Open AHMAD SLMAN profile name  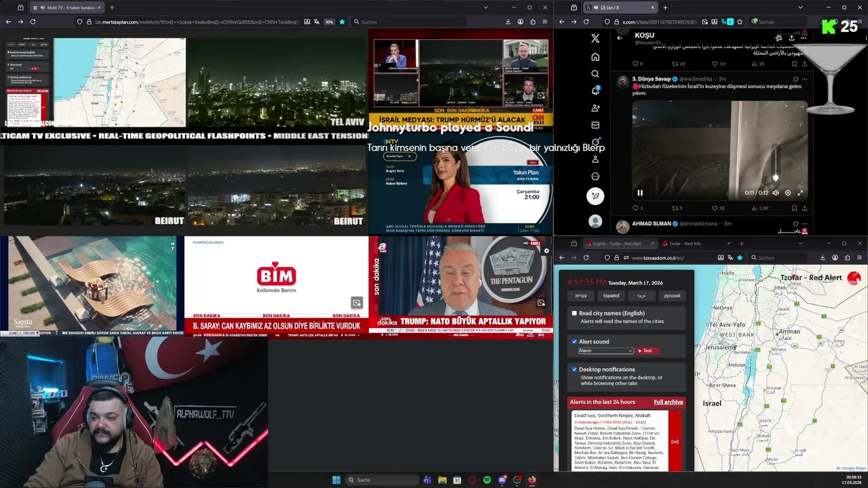pyautogui.click(x=651, y=224)
